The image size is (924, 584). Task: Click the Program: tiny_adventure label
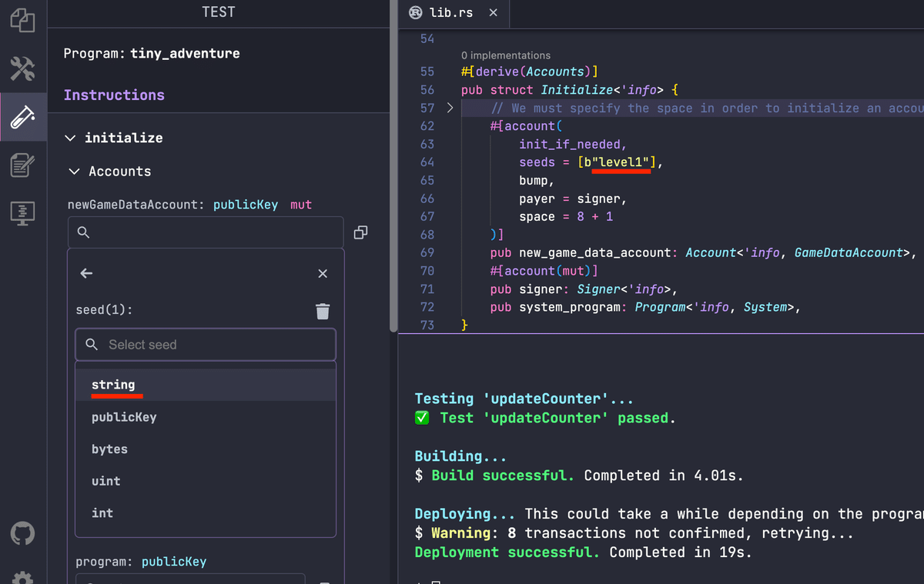tap(152, 54)
